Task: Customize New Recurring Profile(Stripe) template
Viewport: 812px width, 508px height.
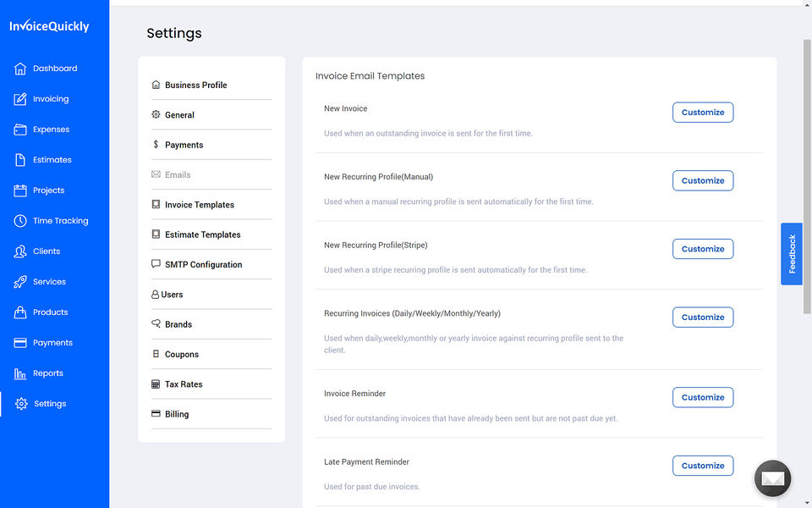Action: coord(703,249)
